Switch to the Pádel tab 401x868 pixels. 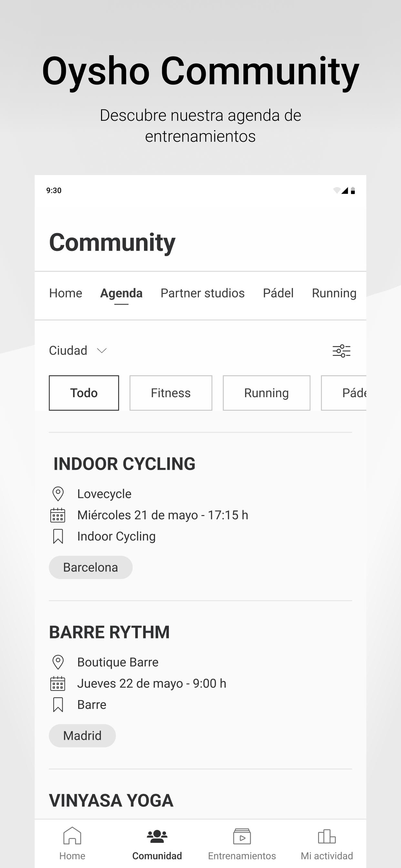tap(278, 293)
